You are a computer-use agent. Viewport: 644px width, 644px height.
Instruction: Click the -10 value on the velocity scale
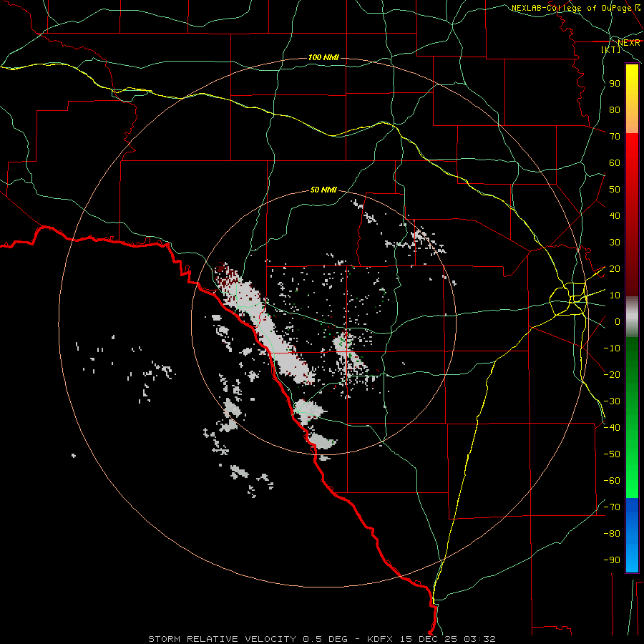(612, 348)
